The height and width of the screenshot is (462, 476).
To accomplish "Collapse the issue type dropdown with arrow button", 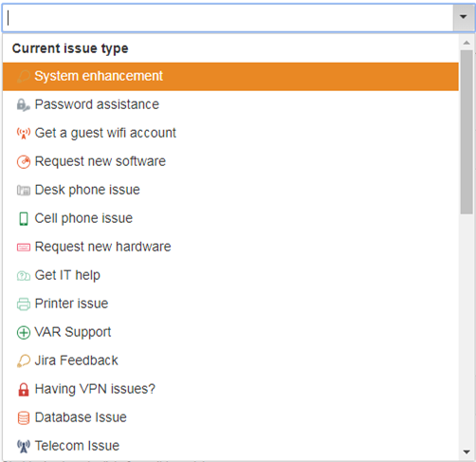I will coord(464,17).
